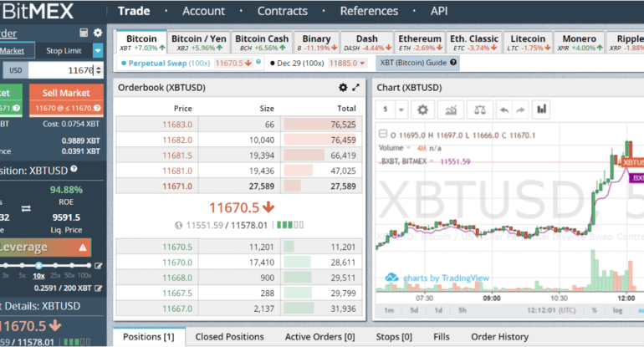Screen dimensions: 644x347
Task: Select the Ethereum tab
Action: click(x=420, y=43)
